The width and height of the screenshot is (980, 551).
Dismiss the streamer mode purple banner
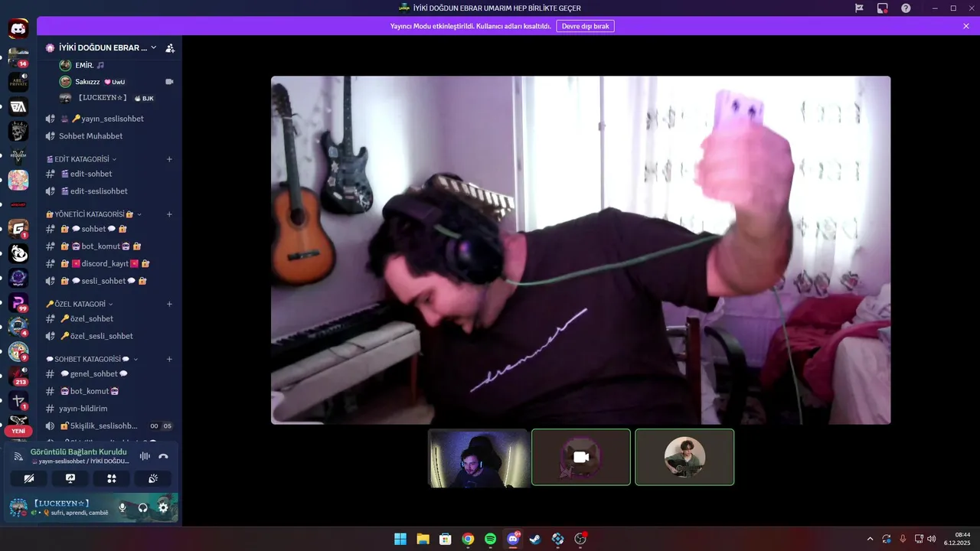pyautogui.click(x=966, y=26)
